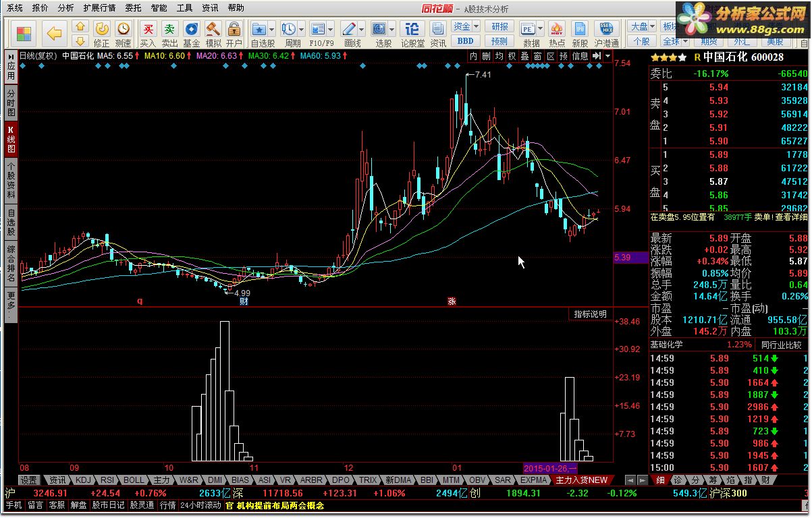Click the up arrow navigation icon

(80, 26)
